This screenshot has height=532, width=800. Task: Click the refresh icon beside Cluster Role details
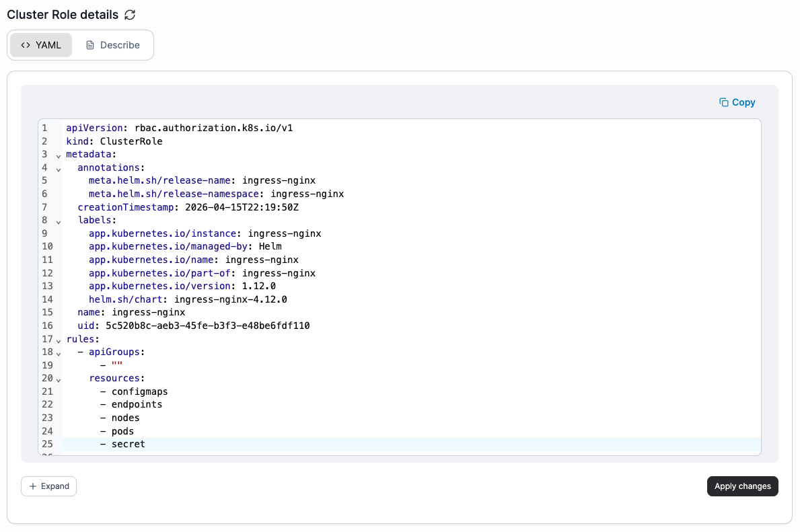pos(130,15)
